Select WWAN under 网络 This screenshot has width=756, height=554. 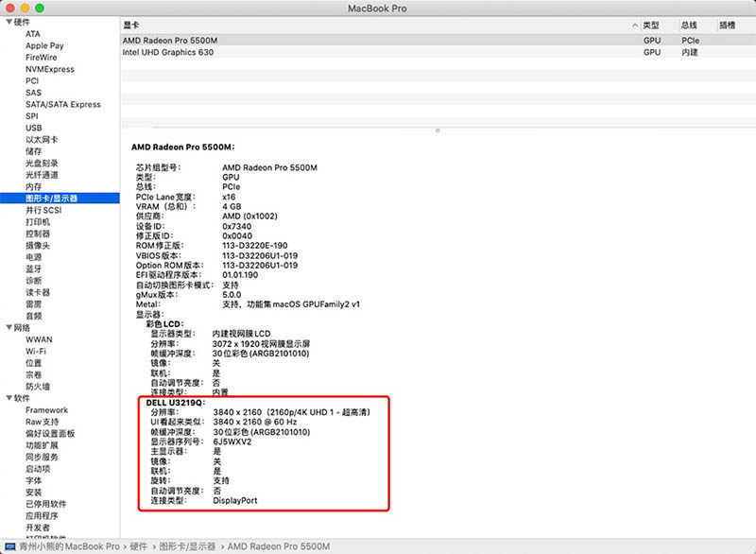click(39, 339)
